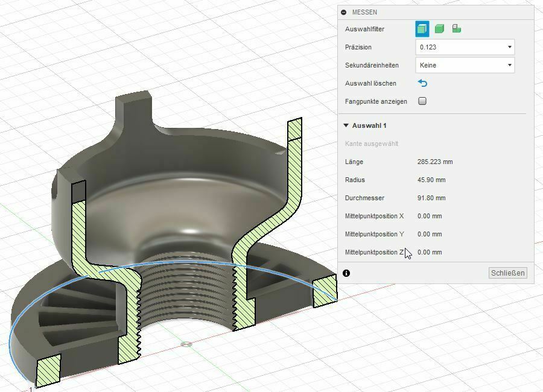The height and width of the screenshot is (392, 543).
Task: Open the Sekundäreinheiten dropdown showing Keine
Action: tap(465, 65)
